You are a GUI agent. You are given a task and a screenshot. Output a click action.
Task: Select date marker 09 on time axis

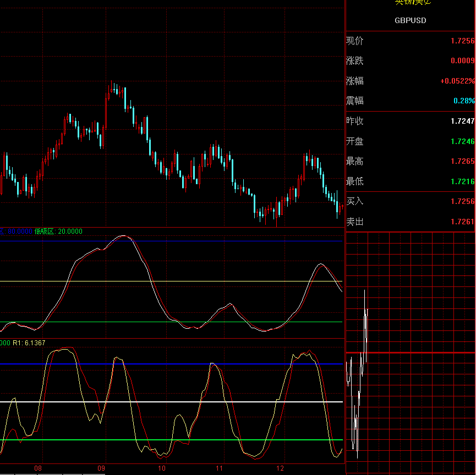(x=101, y=469)
